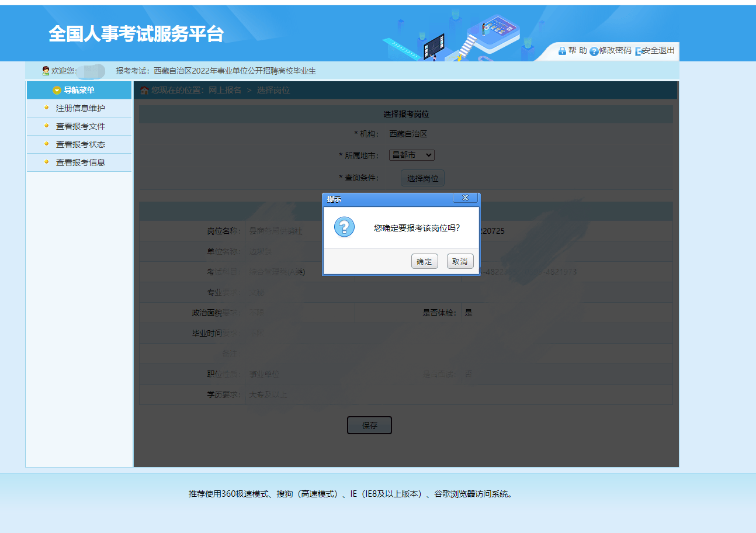This screenshot has width=756, height=533.
Task: Click the lock icon beside 帮助
Action: [562, 51]
